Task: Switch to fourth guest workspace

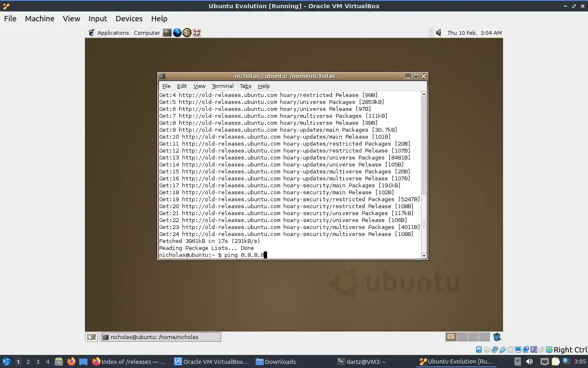Action: click(x=484, y=337)
